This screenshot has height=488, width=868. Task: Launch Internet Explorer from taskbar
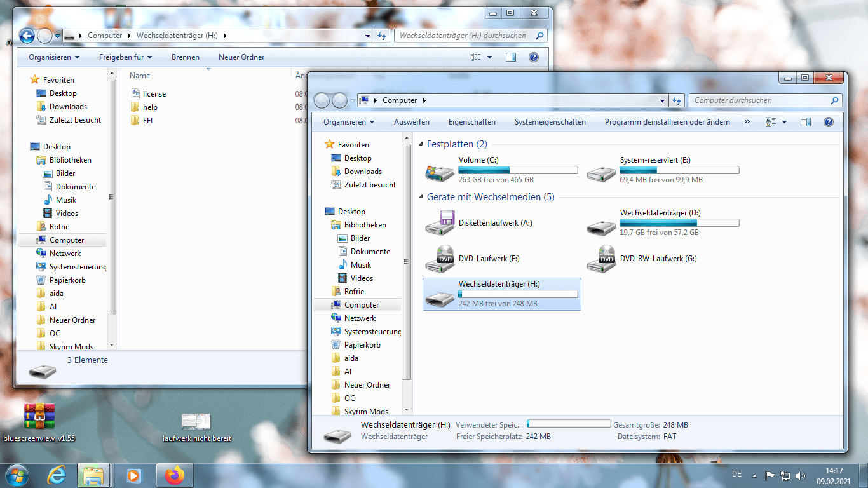click(57, 475)
